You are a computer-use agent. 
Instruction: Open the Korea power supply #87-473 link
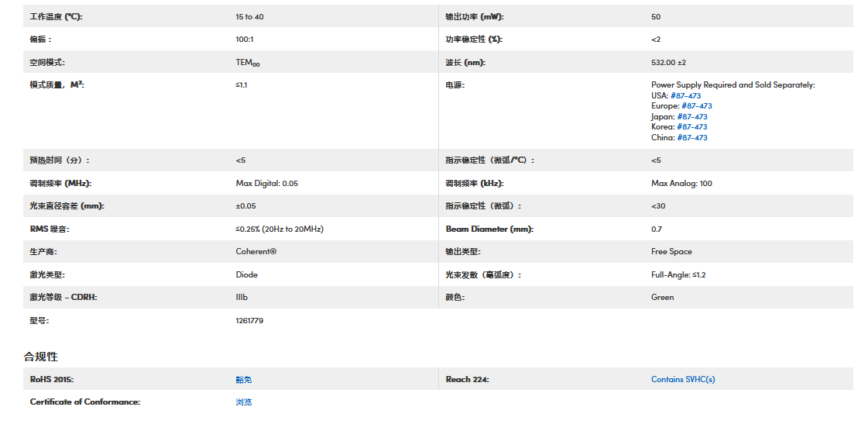click(x=692, y=127)
